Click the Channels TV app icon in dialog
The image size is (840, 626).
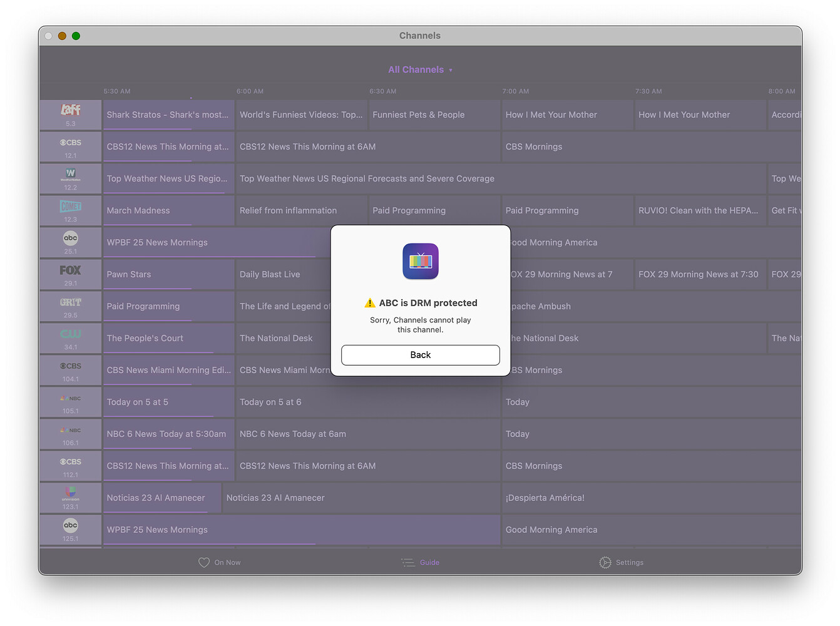[421, 261]
